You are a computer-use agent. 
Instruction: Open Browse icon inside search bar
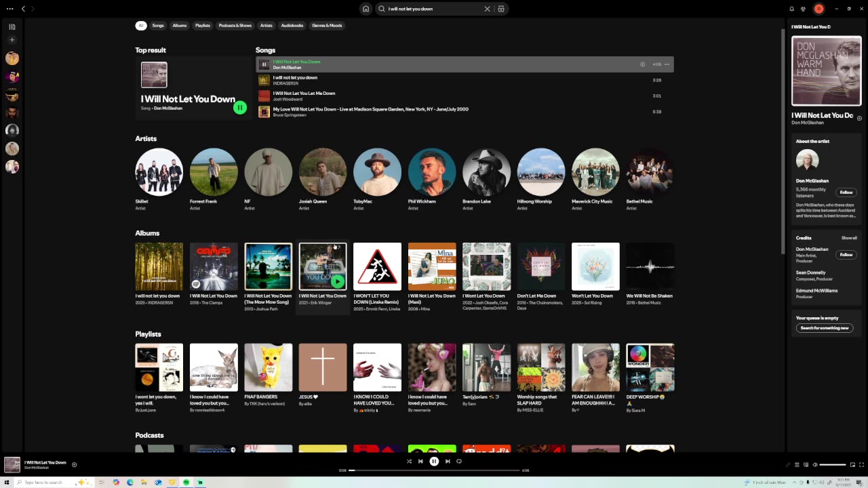tap(501, 9)
